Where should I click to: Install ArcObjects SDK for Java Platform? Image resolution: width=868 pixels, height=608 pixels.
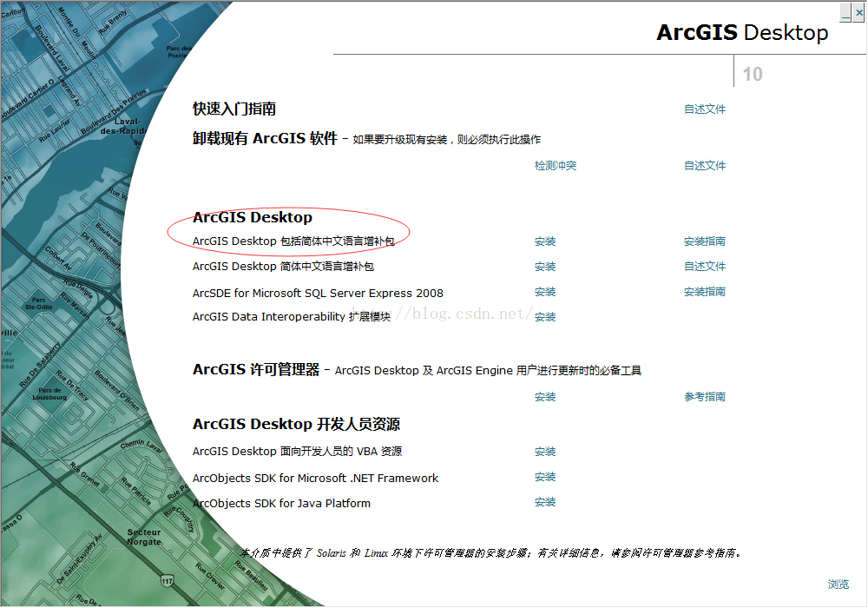545,502
